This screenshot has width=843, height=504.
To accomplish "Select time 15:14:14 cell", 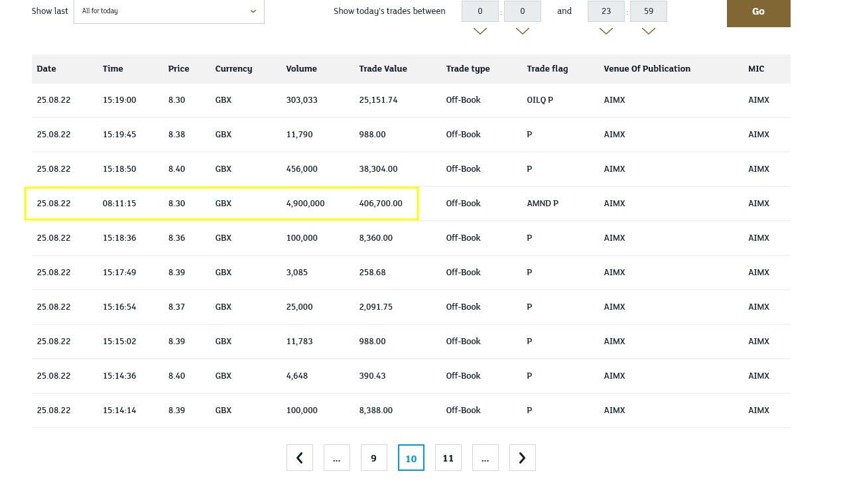I will coord(119,410).
